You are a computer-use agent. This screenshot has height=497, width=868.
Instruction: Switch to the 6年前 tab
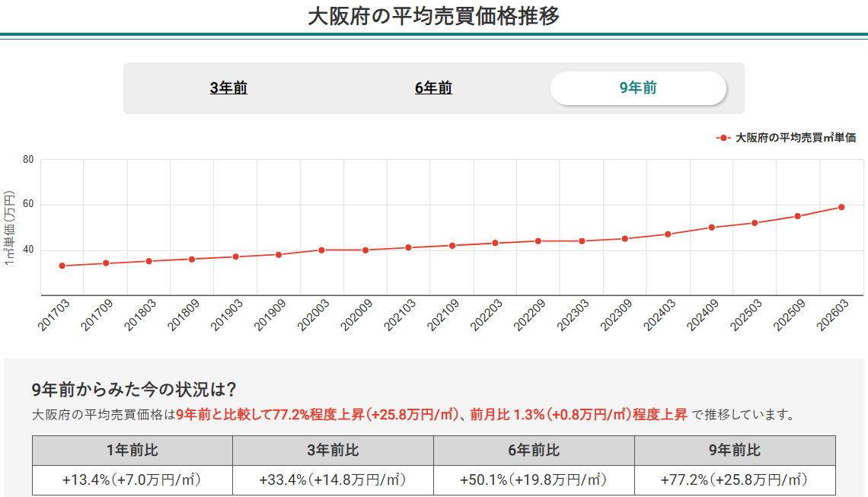(x=434, y=88)
